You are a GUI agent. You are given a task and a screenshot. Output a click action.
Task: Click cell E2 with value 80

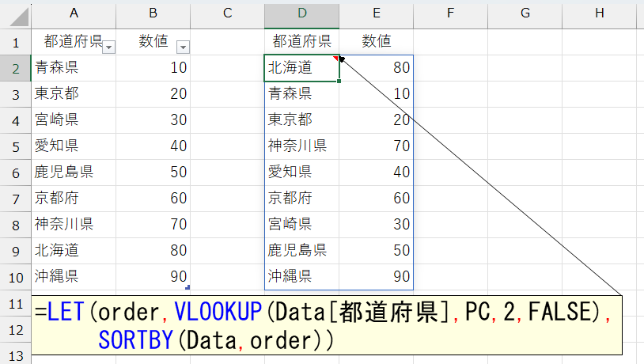[x=377, y=68]
